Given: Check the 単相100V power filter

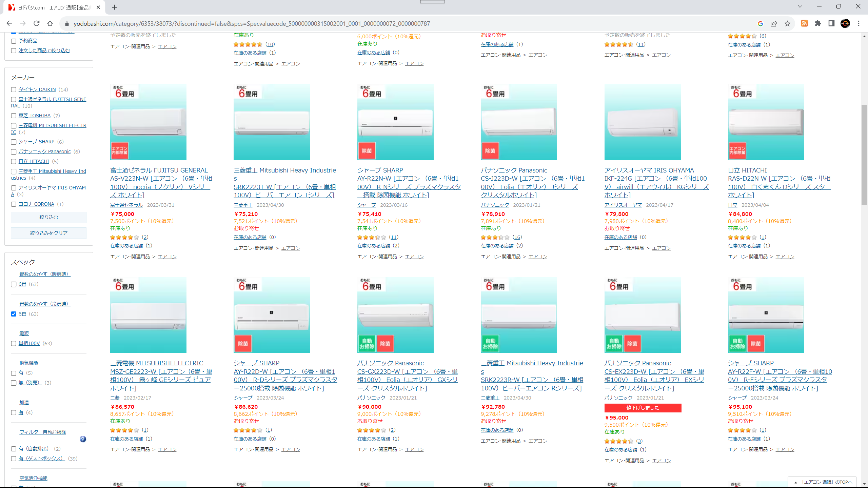Looking at the screenshot, I should 14,344.
